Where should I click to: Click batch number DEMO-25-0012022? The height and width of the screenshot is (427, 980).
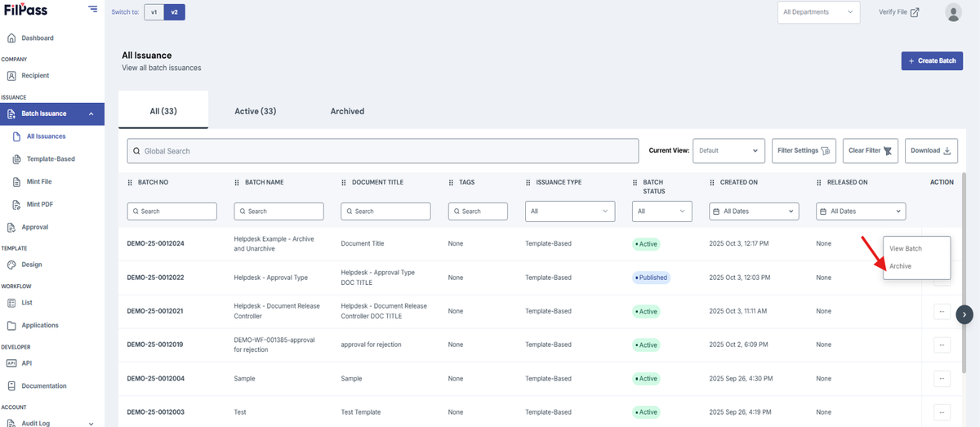pos(156,278)
